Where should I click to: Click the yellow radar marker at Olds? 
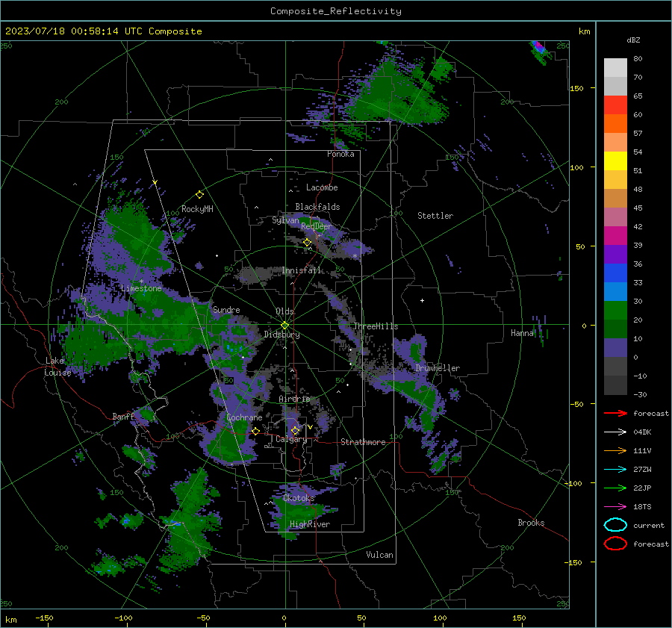coord(284,326)
